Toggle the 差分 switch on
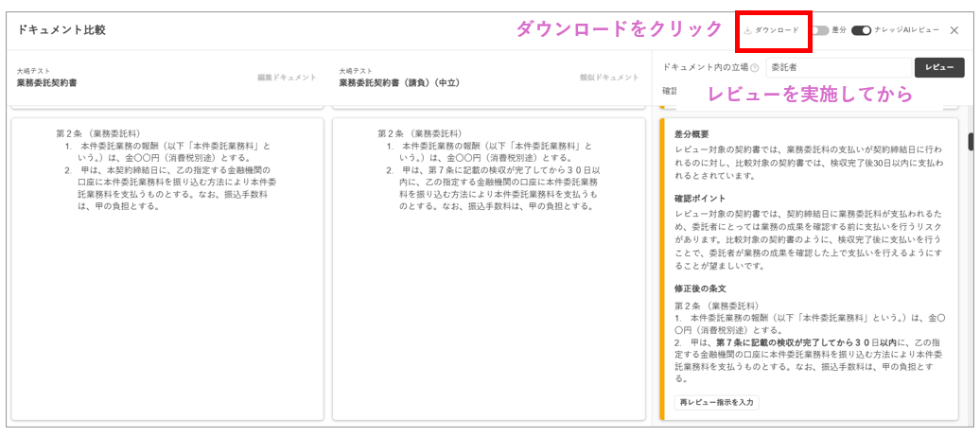This screenshot has width=980, height=437. coord(819,30)
